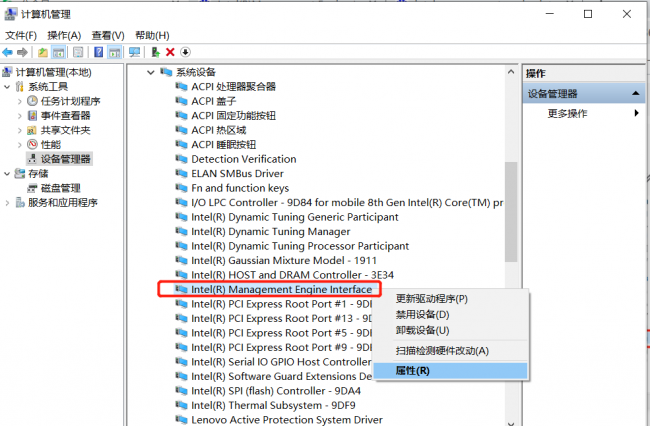
Task: Click the Detection Verification device icon
Action: (x=181, y=159)
